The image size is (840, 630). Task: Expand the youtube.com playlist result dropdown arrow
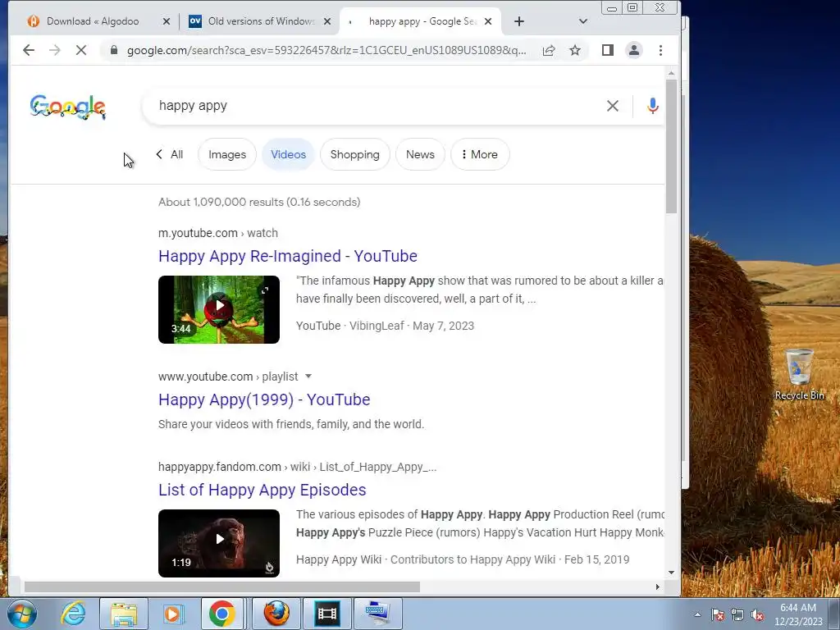click(x=308, y=377)
